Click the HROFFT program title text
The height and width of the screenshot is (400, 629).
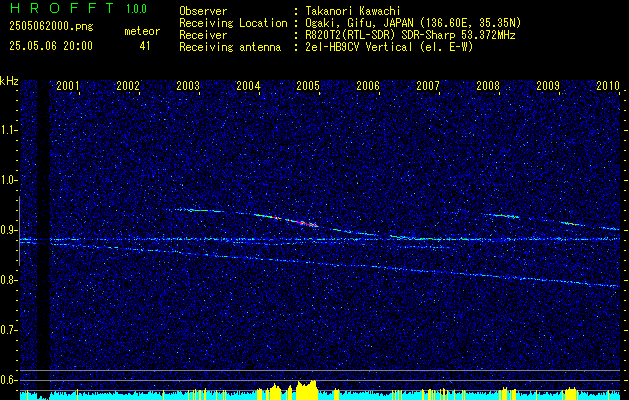[x=62, y=8]
